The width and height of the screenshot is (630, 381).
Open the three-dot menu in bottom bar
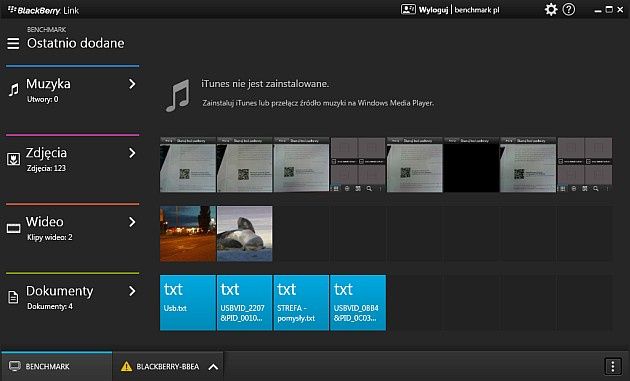612,366
